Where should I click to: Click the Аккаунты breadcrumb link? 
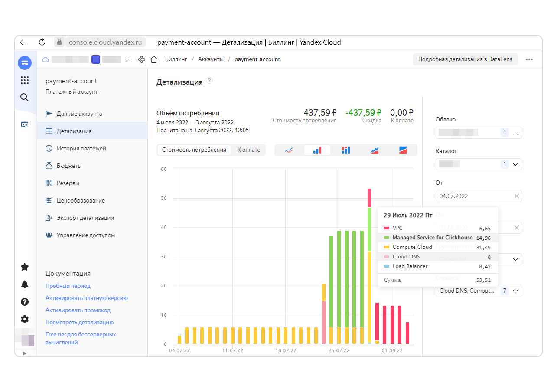211,59
